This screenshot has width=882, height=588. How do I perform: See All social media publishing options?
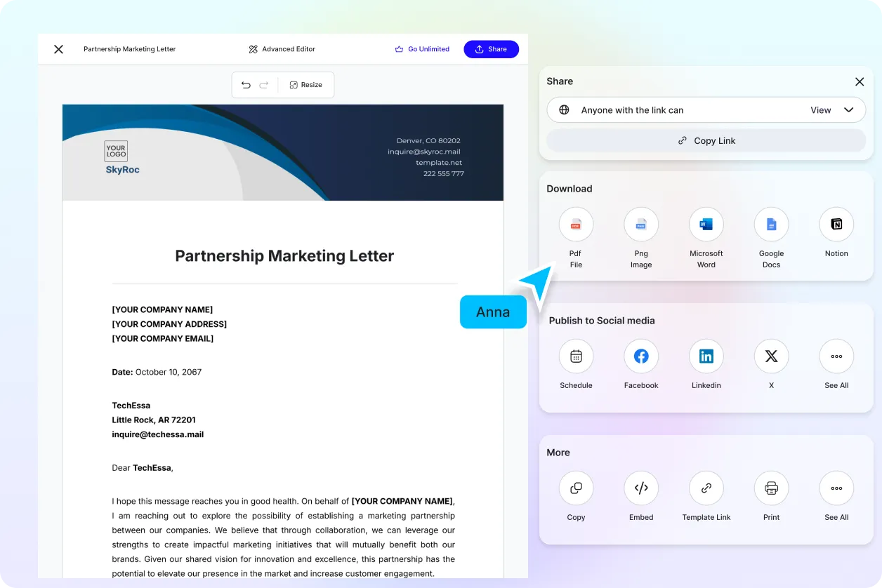[836, 356]
